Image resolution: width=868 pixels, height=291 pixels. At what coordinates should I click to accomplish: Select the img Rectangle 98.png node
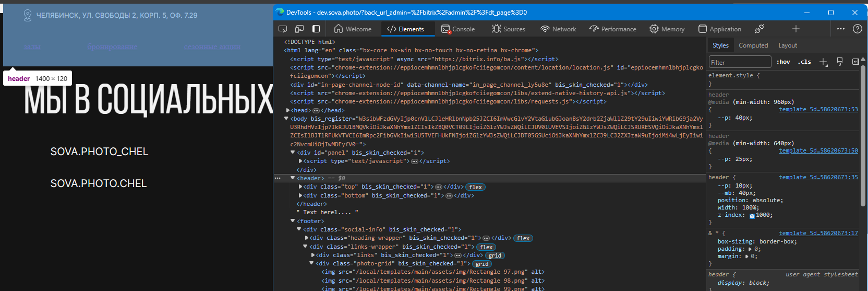(x=433, y=281)
